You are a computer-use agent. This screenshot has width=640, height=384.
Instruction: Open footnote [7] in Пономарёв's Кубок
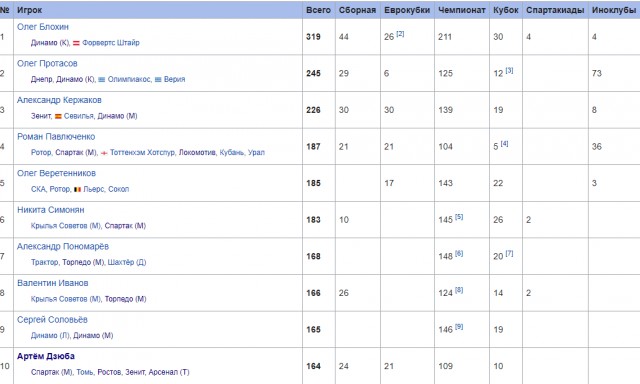(x=509, y=253)
